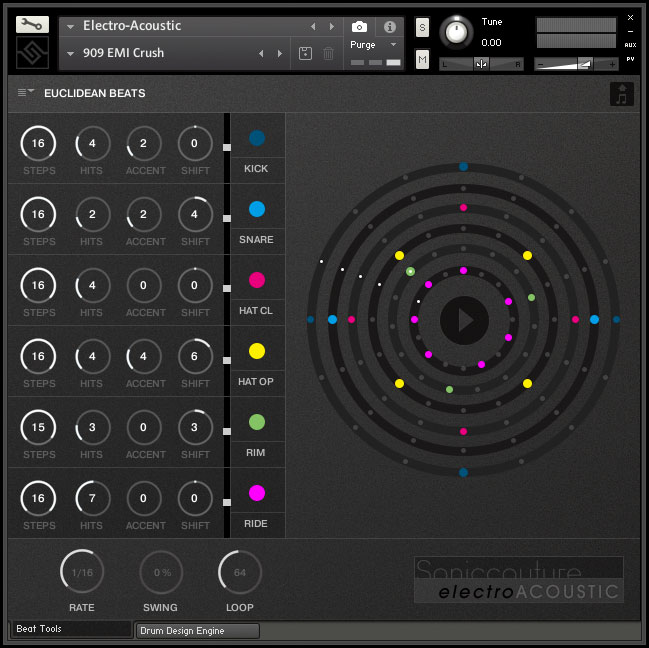Click the Tune value 0.00 field
Viewport: 649px width, 648px height.
(x=491, y=43)
